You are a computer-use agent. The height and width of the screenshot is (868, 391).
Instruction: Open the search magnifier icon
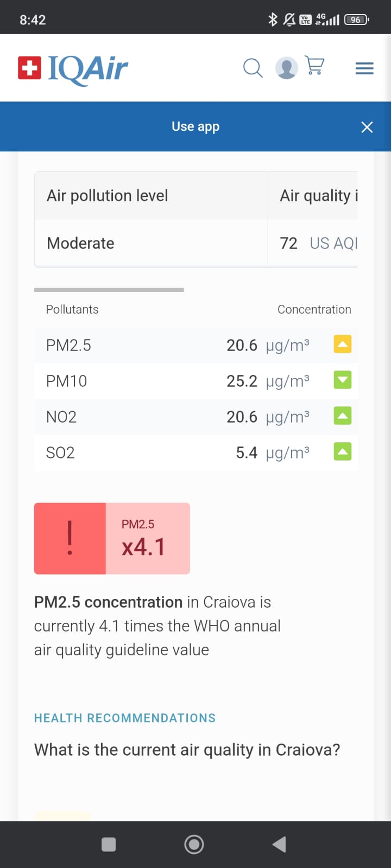pyautogui.click(x=253, y=68)
